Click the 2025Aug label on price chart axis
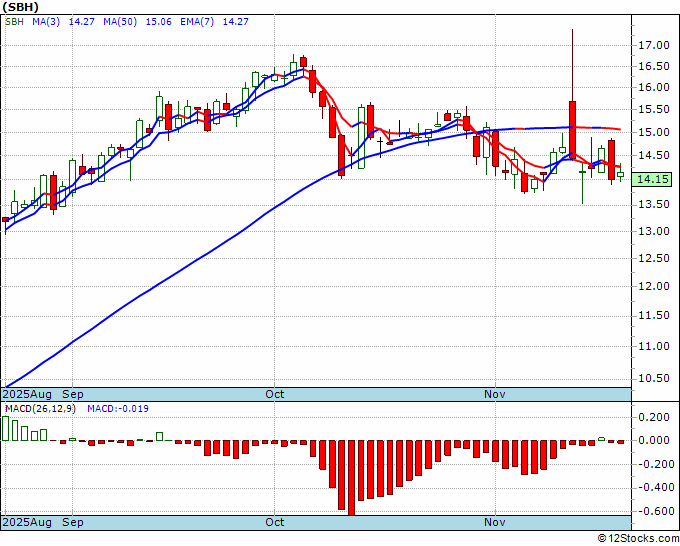Image resolution: width=680 pixels, height=546 pixels. click(x=27, y=394)
